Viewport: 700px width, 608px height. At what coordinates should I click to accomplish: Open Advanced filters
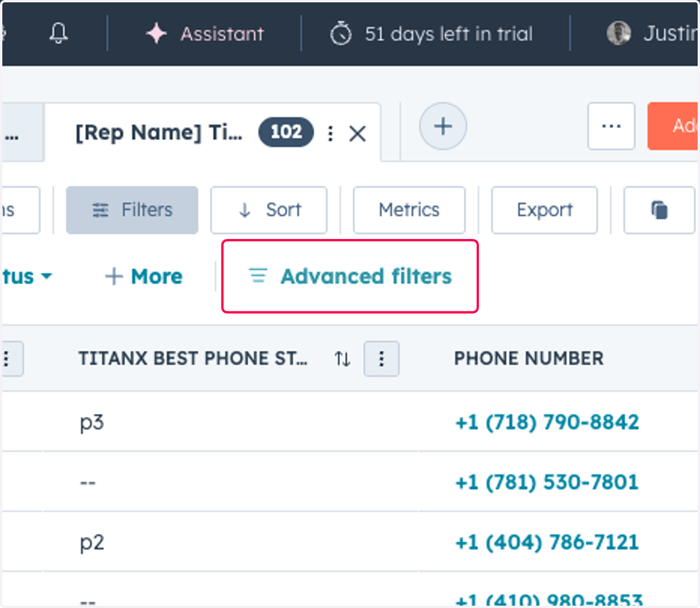(x=350, y=276)
